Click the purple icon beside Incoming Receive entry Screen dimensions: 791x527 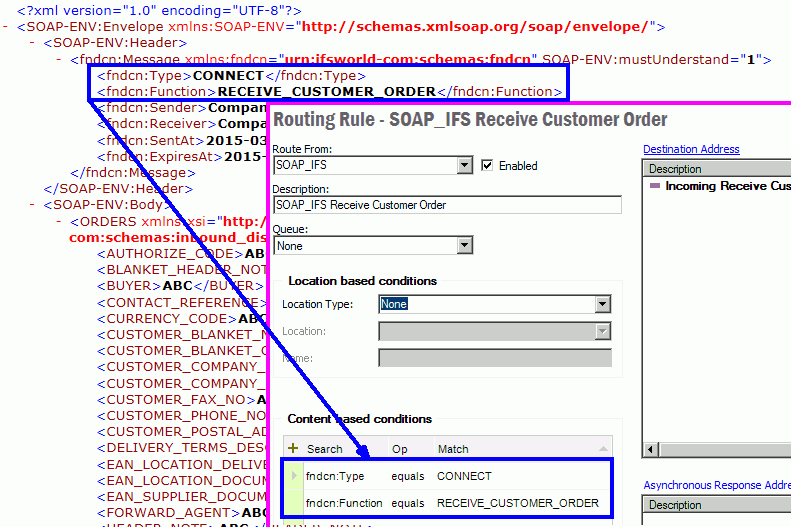coord(655,186)
